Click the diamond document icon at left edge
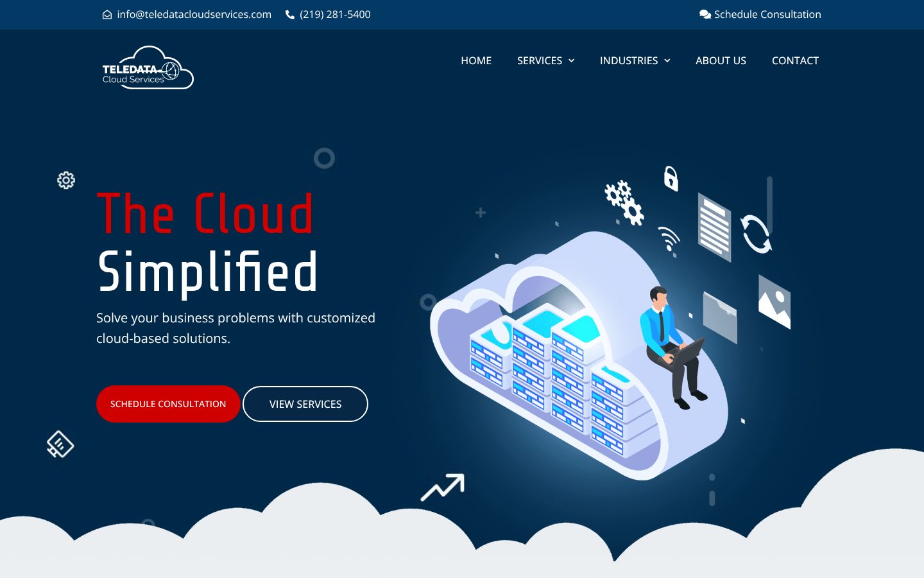 pyautogui.click(x=60, y=444)
